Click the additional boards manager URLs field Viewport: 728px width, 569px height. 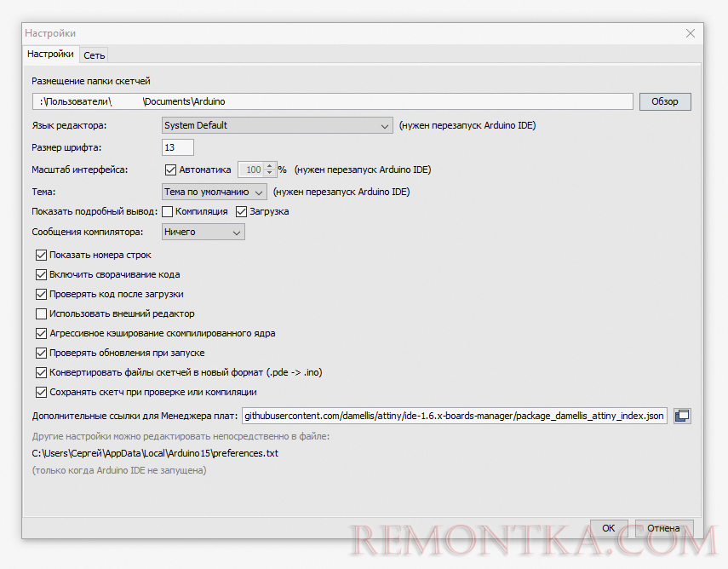455,416
